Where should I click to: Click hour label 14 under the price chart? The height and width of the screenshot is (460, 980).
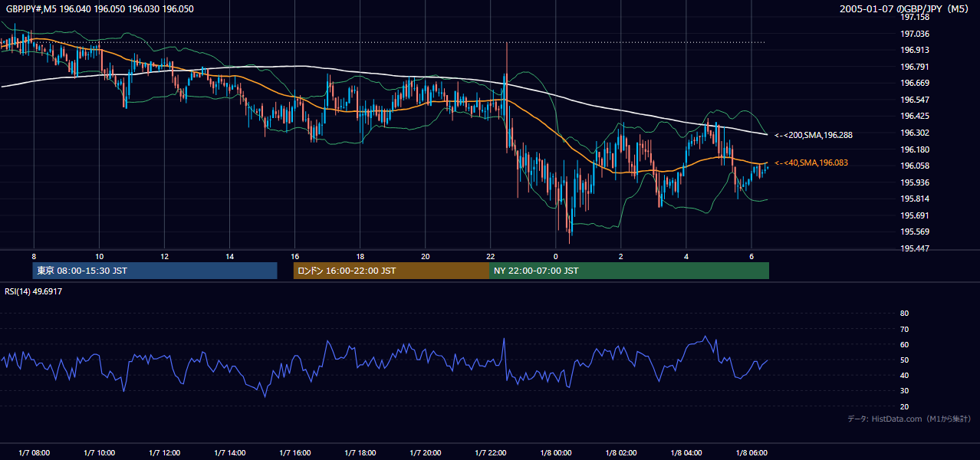[230, 256]
